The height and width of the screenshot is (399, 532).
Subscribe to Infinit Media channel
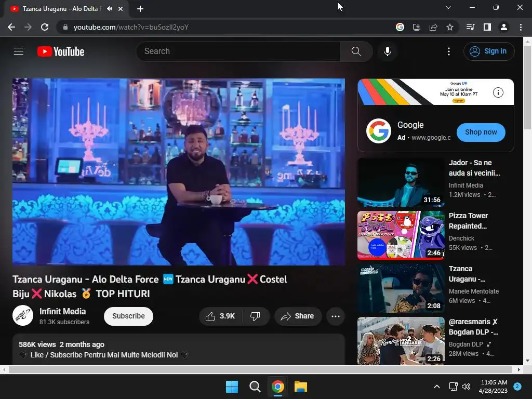coord(128,316)
